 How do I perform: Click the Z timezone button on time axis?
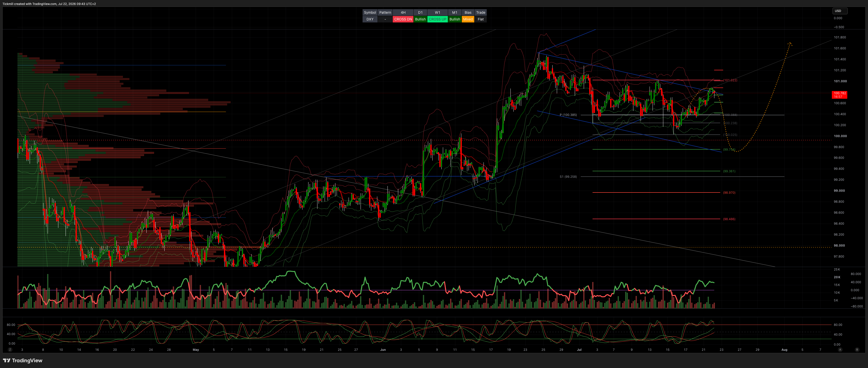coord(10,350)
